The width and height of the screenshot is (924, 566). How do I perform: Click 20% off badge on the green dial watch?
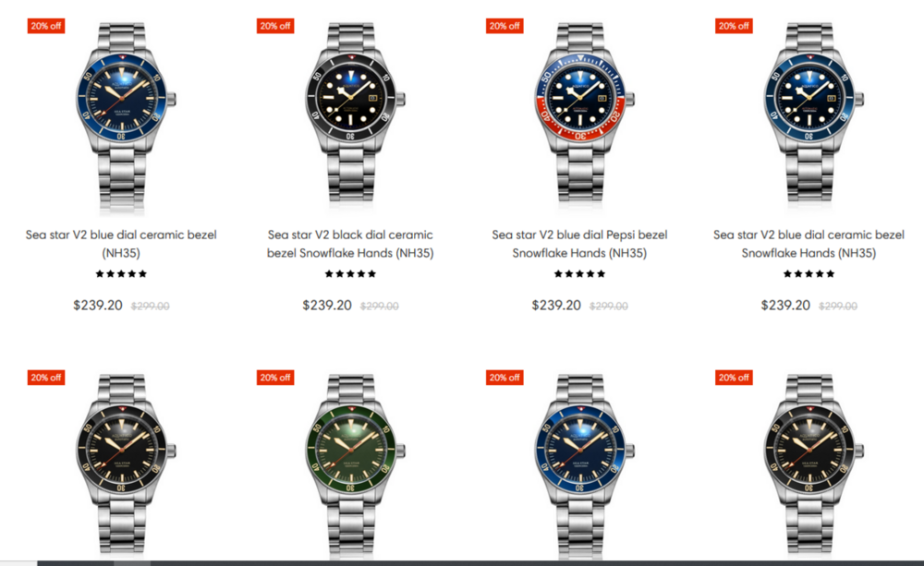click(x=275, y=378)
